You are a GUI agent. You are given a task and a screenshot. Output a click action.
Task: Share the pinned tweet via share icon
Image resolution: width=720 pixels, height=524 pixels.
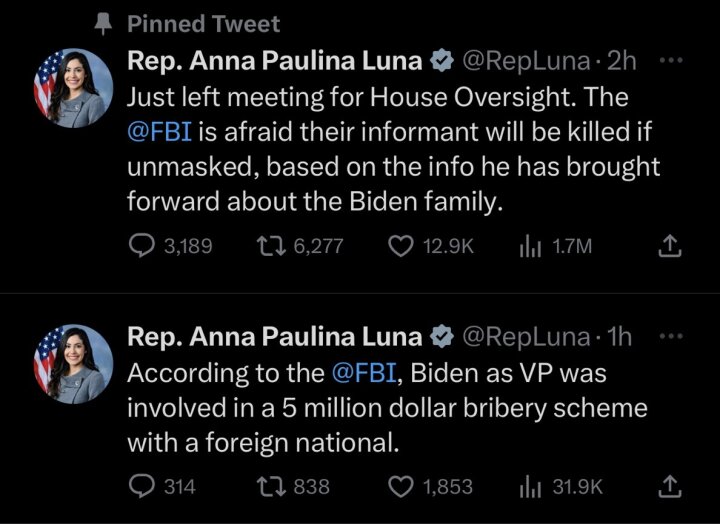click(670, 246)
